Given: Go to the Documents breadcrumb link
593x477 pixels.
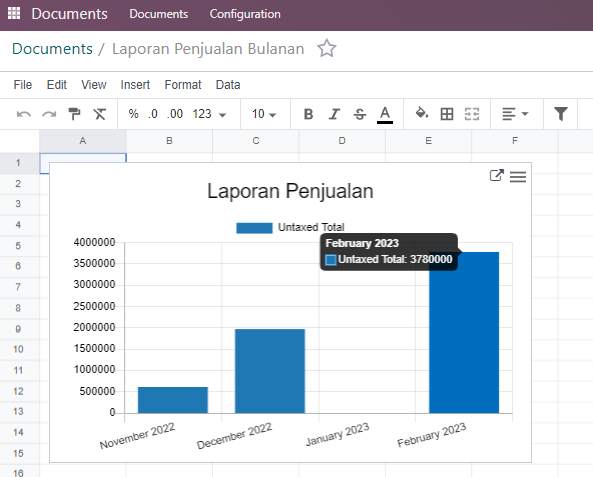Looking at the screenshot, I should pos(52,49).
